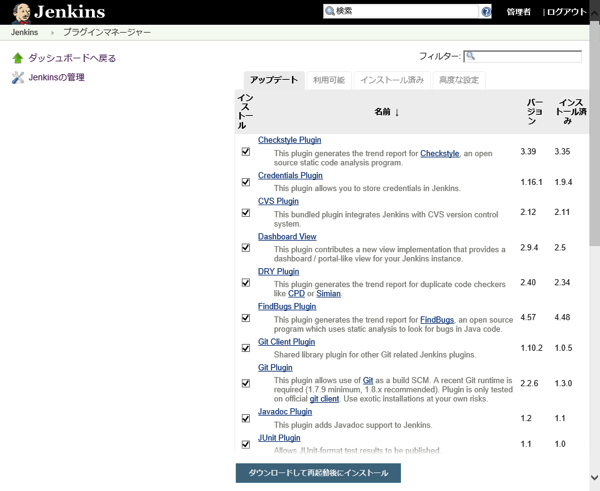Switch to the 利用可能 tab
The image size is (600, 491).
click(329, 80)
